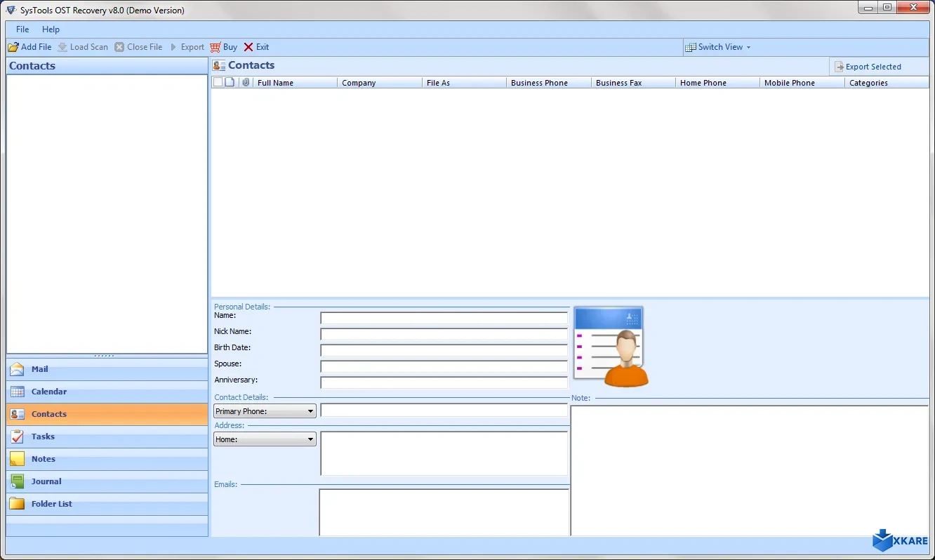Click the SysTools app icon in the title bar
The image size is (935, 560).
11,10
